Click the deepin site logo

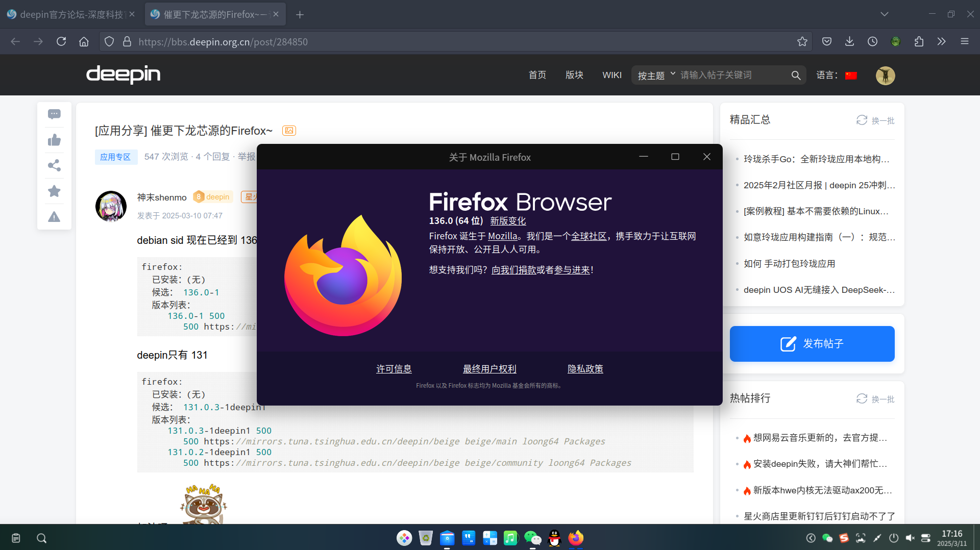click(123, 74)
